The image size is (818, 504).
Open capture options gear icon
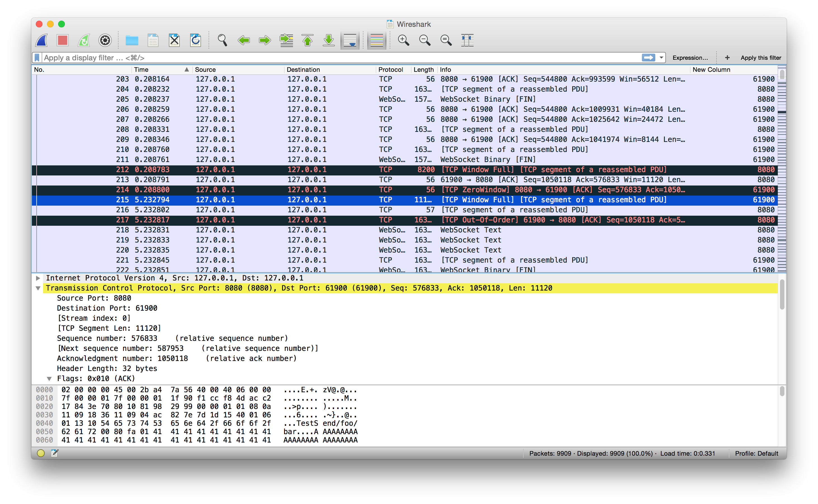tap(105, 40)
